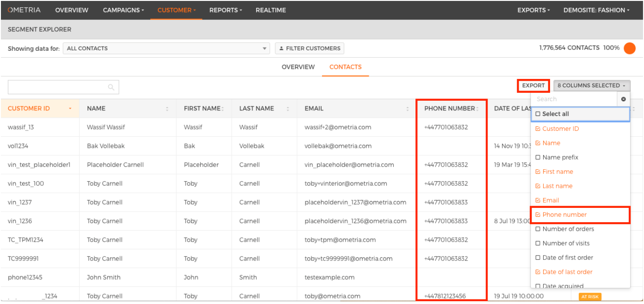Check the Name prefix column option
Screen dimensions: 644x304
[x=538, y=157]
